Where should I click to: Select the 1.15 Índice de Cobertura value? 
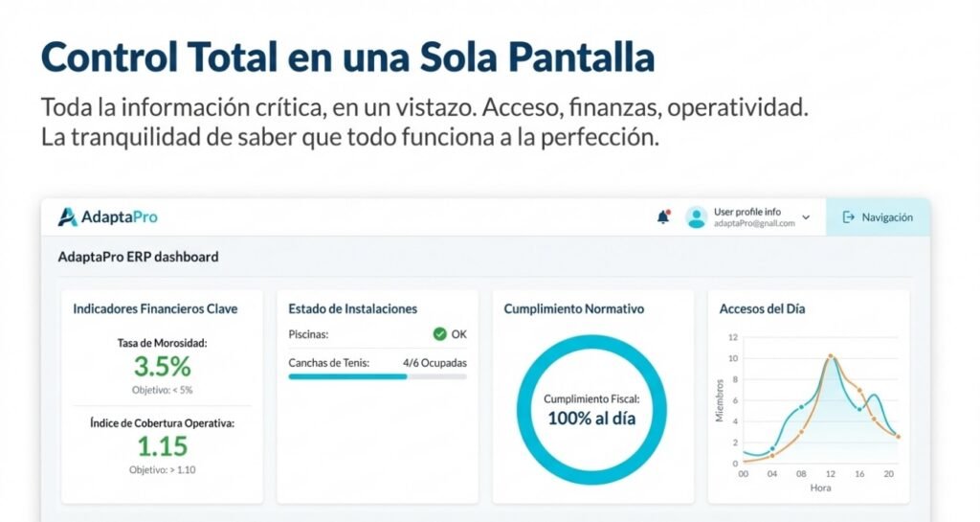pos(162,446)
